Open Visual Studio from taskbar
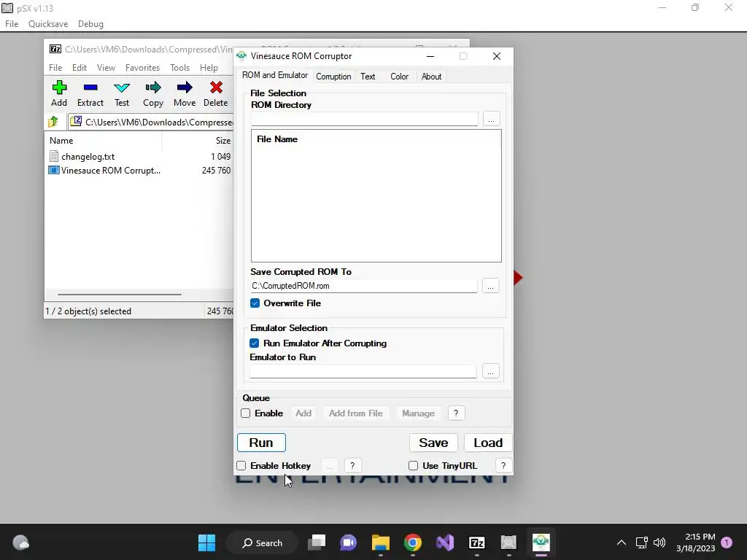 pos(445,542)
